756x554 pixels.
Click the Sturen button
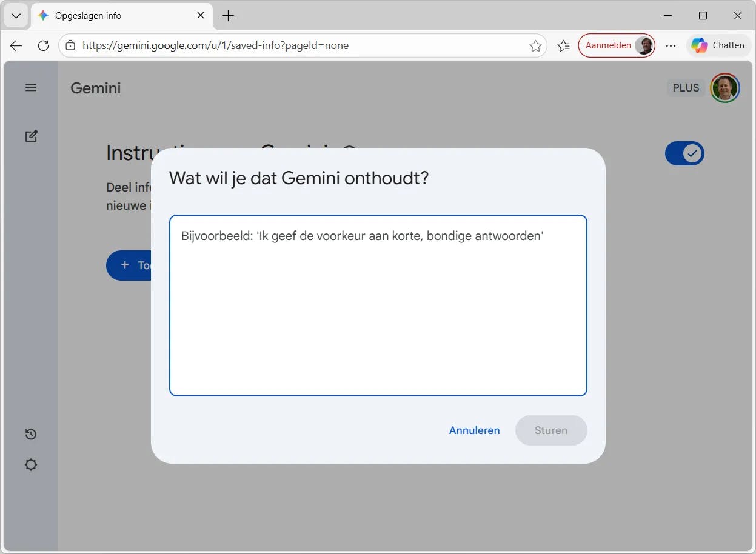[x=551, y=430]
